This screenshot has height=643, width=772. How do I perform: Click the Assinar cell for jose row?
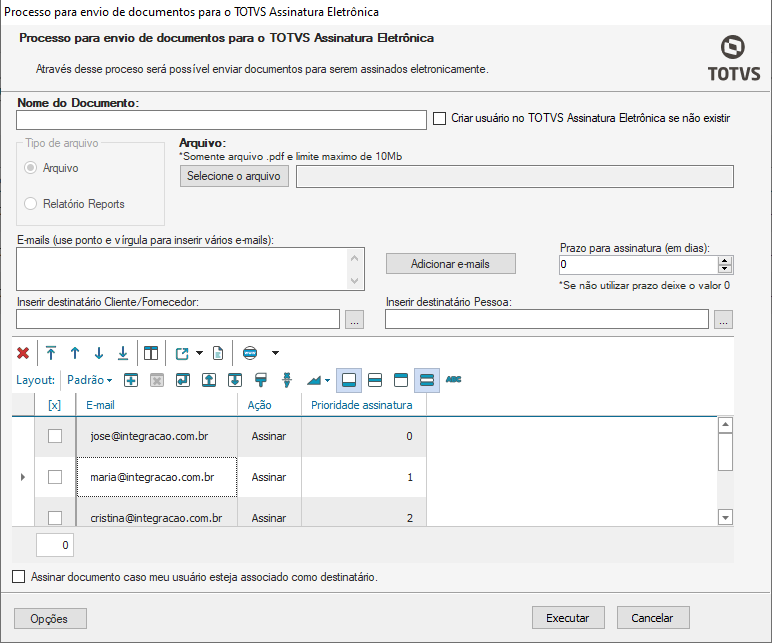269,436
